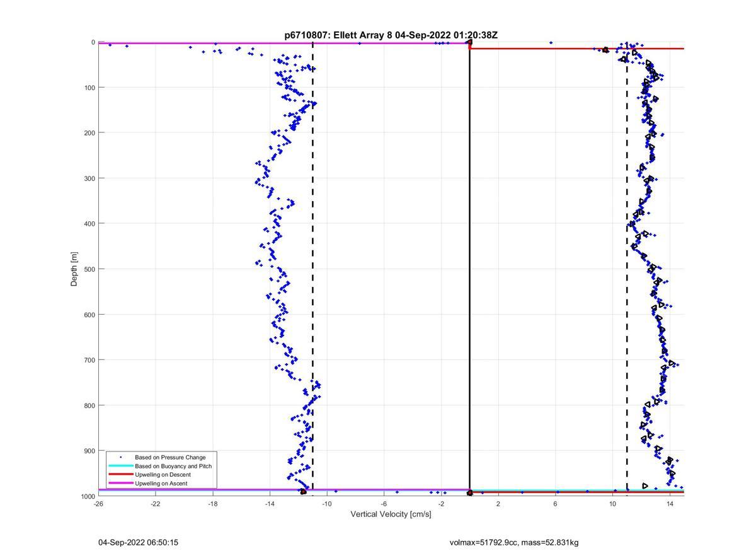
Task: Click the x-axis tick label -10
Action: click(327, 504)
